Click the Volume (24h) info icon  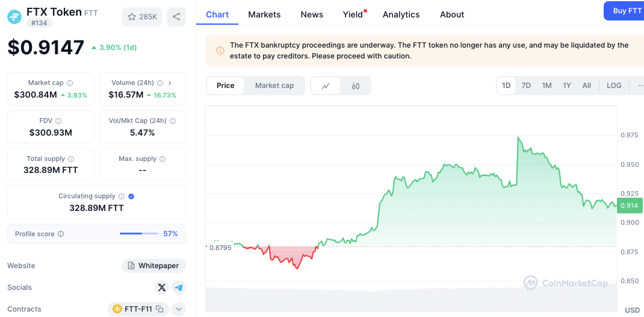pyautogui.click(x=160, y=83)
